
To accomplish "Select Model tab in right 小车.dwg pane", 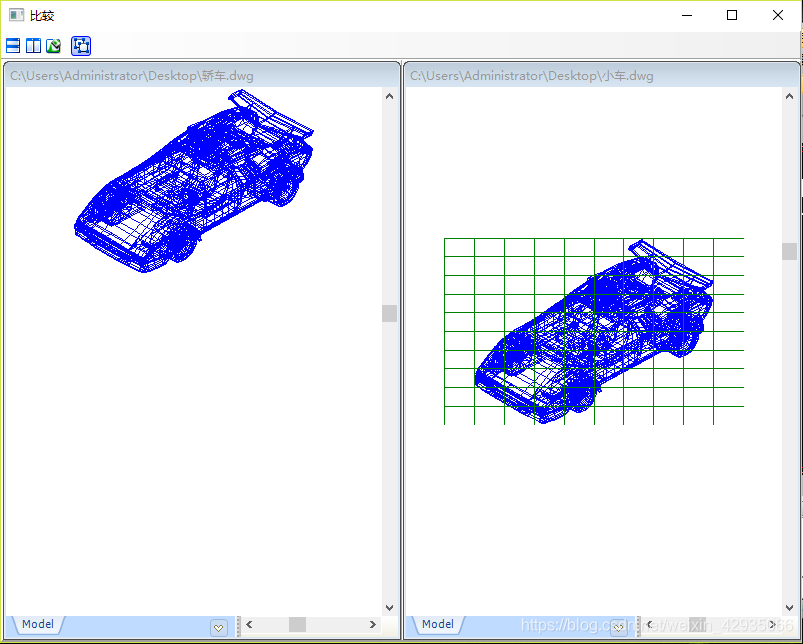I will point(438,624).
